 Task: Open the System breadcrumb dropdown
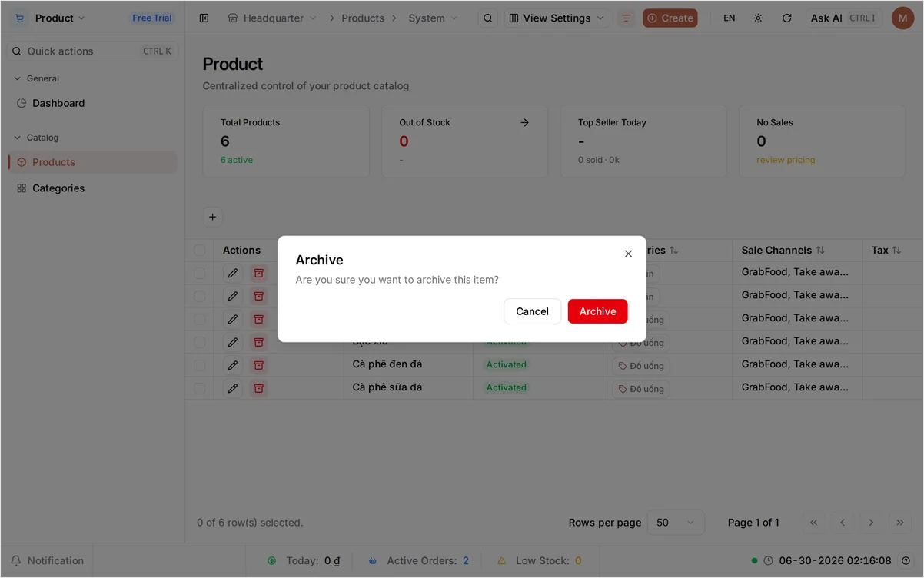433,18
